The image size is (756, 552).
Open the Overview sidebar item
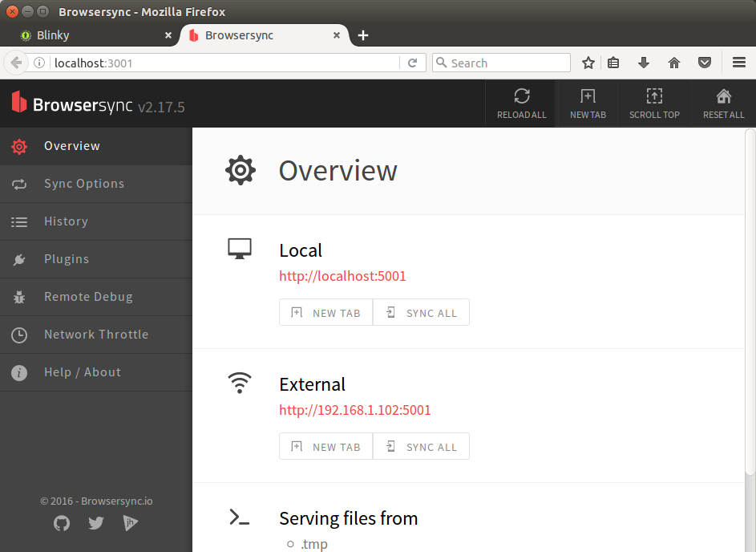tap(96, 146)
